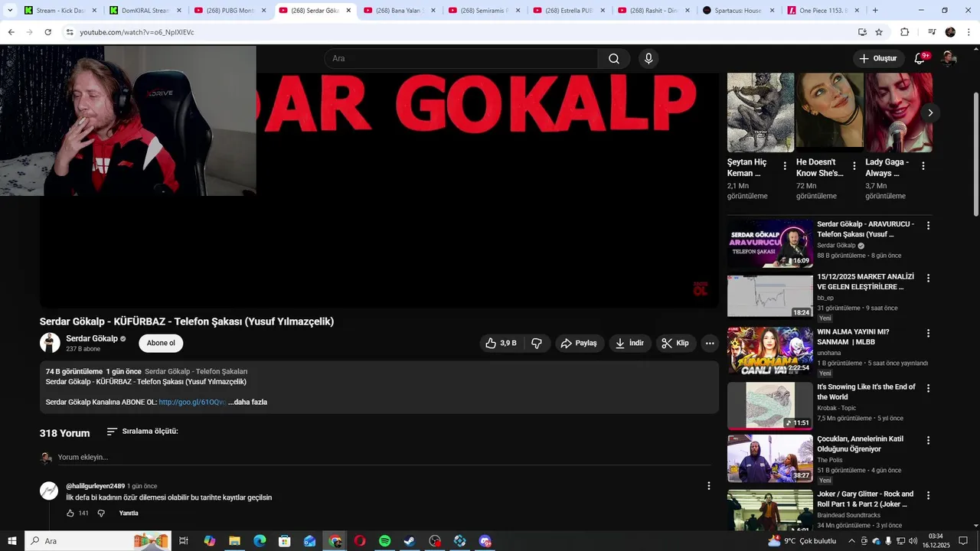The image size is (980, 551).
Task: Click Abone ol subscribe button
Action: tap(161, 344)
